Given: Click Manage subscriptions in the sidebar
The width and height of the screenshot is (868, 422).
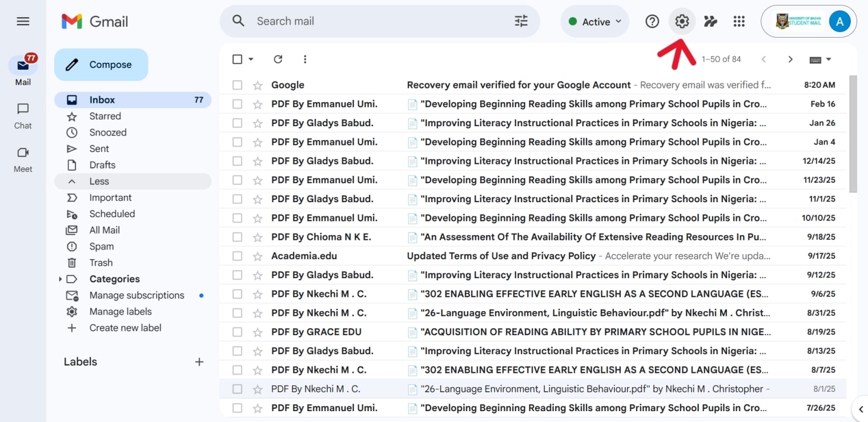Looking at the screenshot, I should (136, 295).
